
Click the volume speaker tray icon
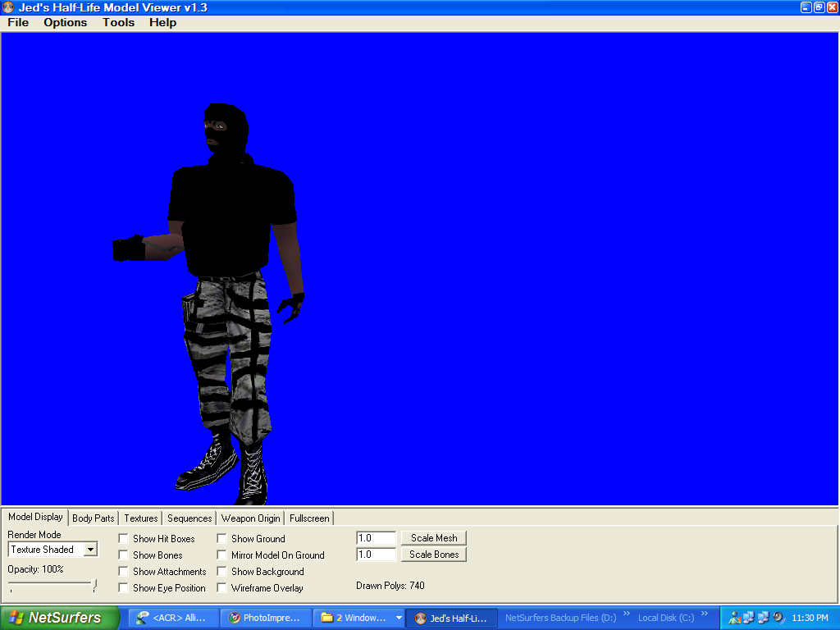[779, 618]
